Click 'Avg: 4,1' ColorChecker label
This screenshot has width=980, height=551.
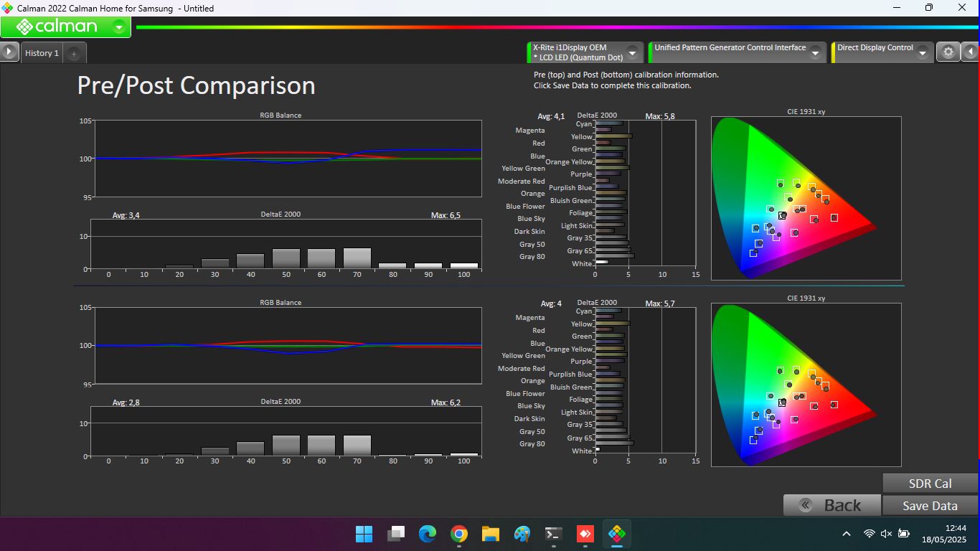pos(551,116)
